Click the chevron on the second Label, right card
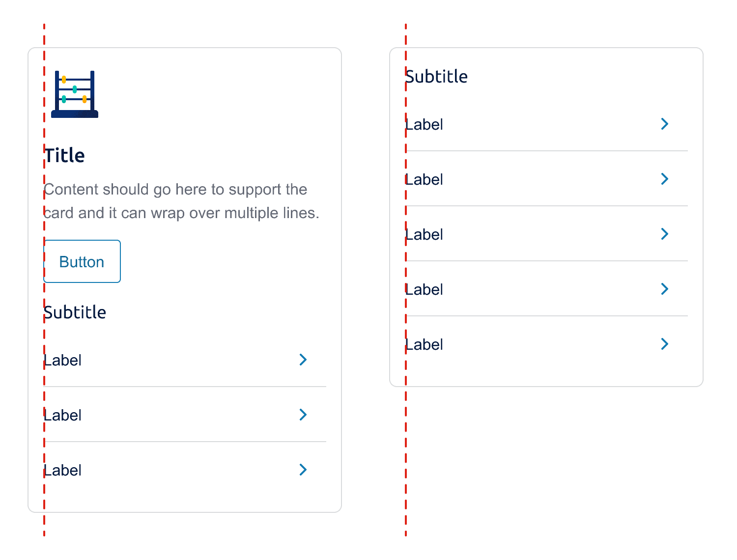The width and height of the screenshot is (737, 560). [665, 179]
